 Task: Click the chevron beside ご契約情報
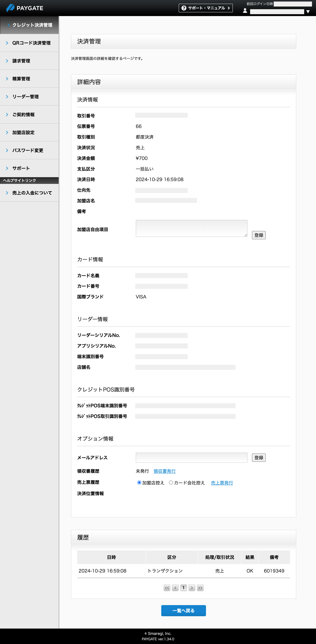(x=7, y=115)
